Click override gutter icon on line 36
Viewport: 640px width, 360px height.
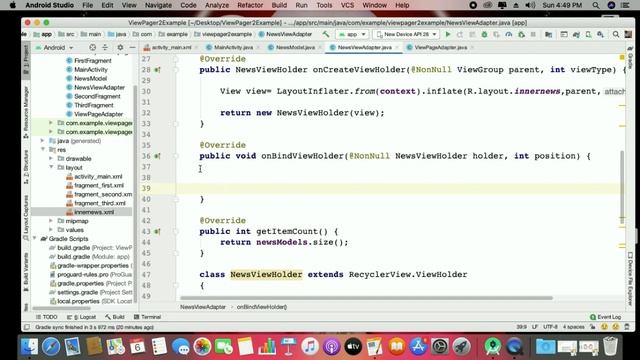click(157, 156)
